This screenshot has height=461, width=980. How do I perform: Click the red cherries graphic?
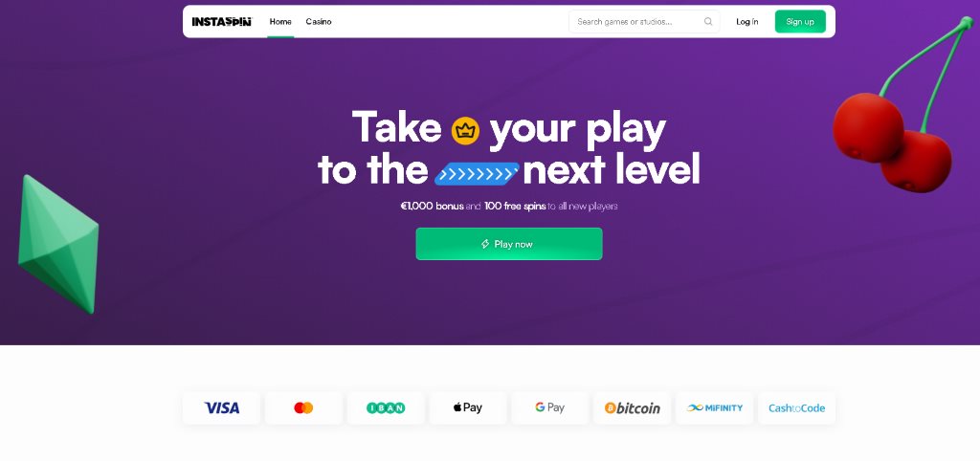click(x=900, y=106)
